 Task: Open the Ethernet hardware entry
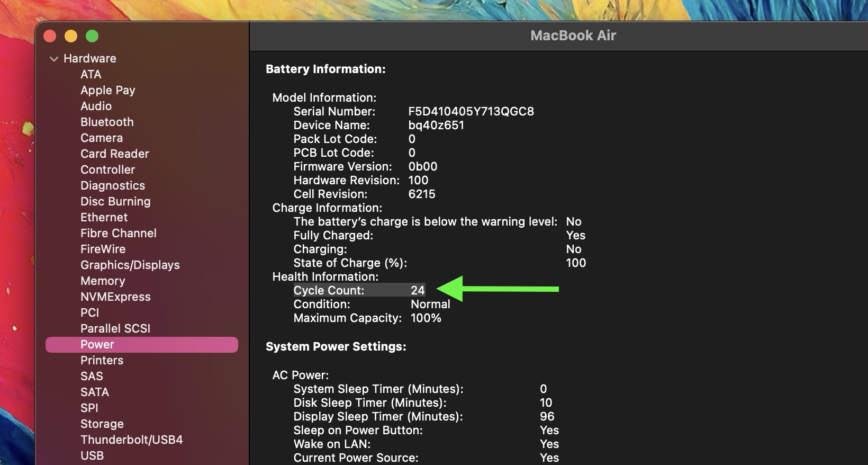point(104,217)
